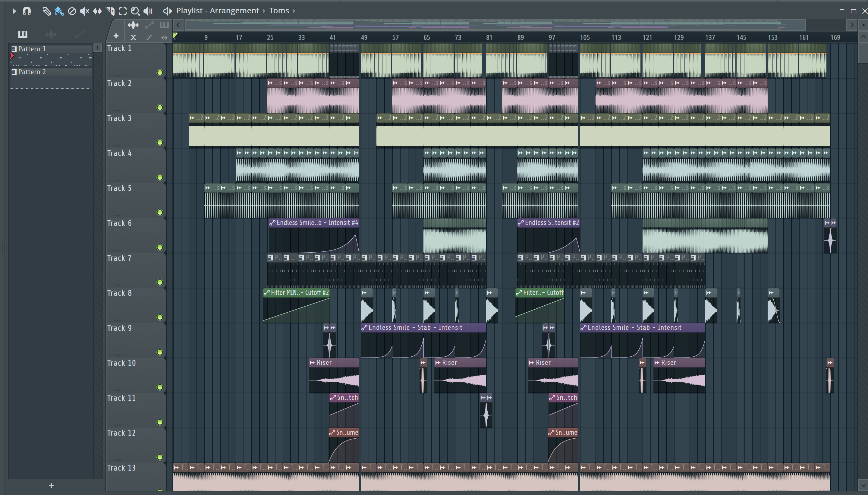
Task: Choose the Select marquee tool
Action: tap(123, 11)
